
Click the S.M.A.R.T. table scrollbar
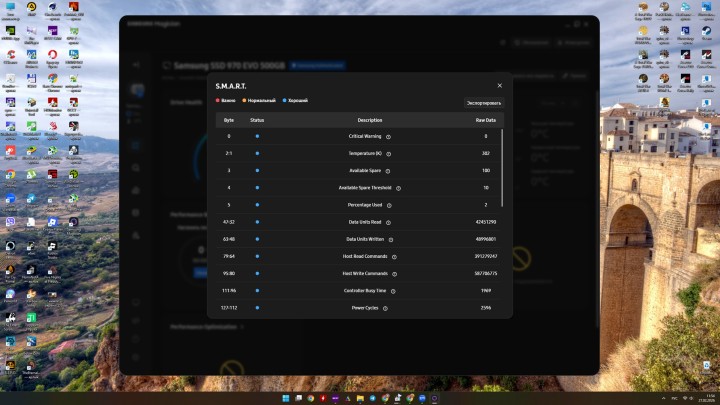(x=502, y=168)
